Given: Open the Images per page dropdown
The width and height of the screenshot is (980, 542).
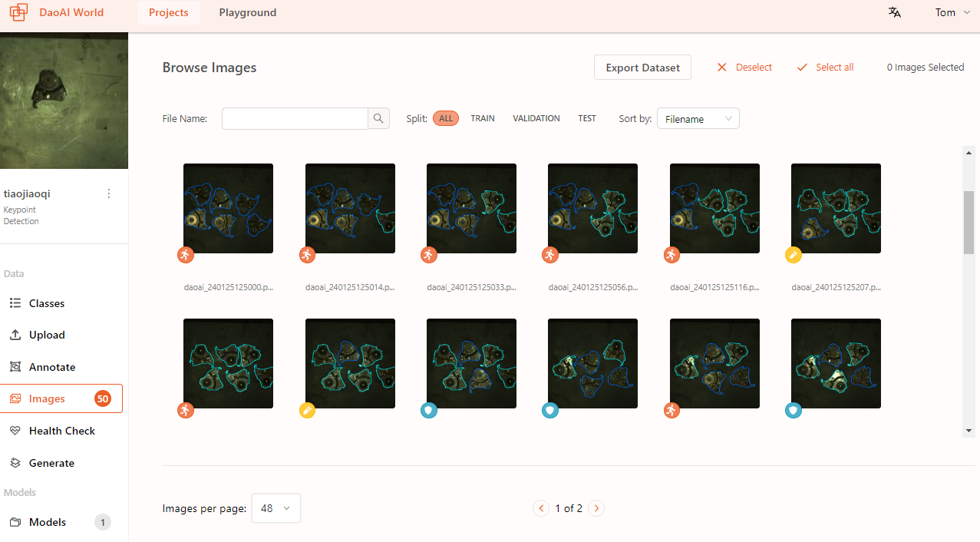Looking at the screenshot, I should [276, 508].
